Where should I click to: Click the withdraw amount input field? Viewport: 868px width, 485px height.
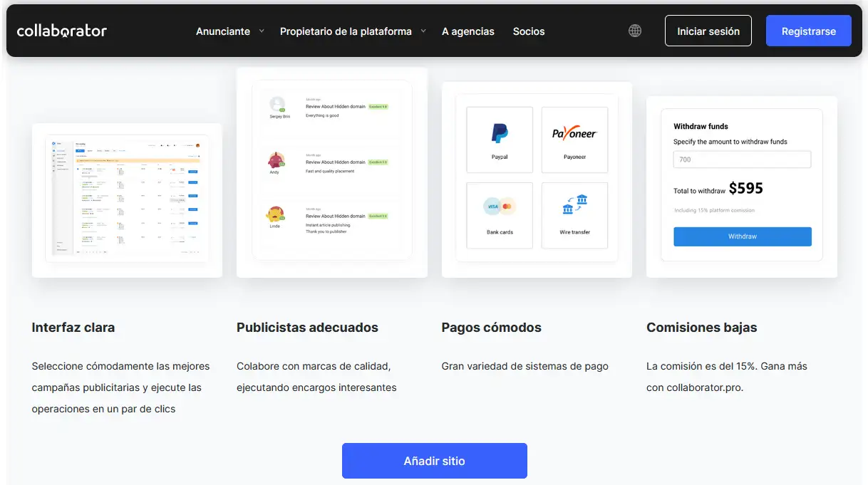tap(742, 160)
